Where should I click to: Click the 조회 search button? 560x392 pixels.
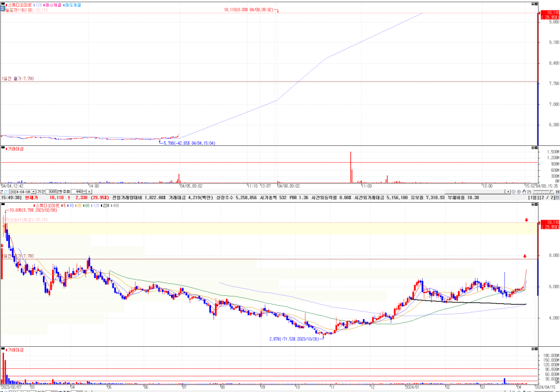pyautogui.click(x=66, y=192)
